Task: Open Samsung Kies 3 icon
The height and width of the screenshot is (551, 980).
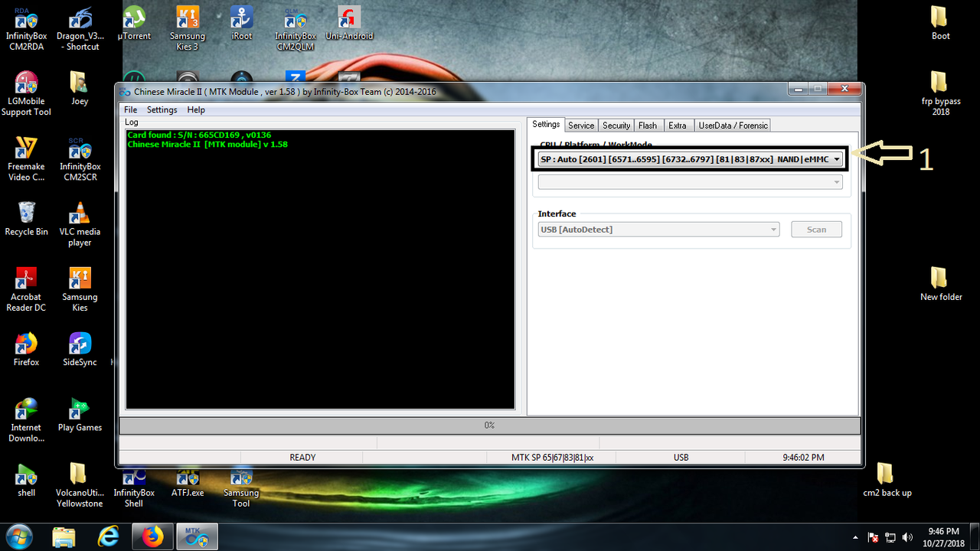Action: (x=188, y=28)
